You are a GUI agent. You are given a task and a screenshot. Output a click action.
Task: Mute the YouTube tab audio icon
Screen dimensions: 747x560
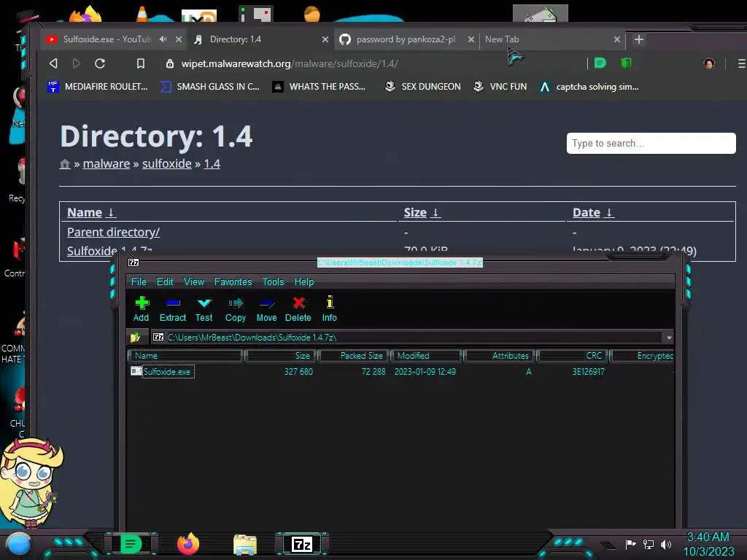[x=163, y=39]
